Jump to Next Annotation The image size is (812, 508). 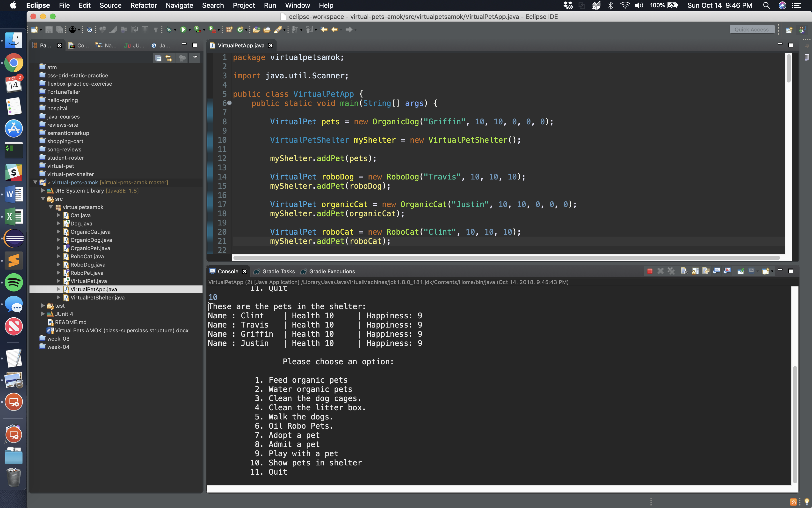click(295, 30)
